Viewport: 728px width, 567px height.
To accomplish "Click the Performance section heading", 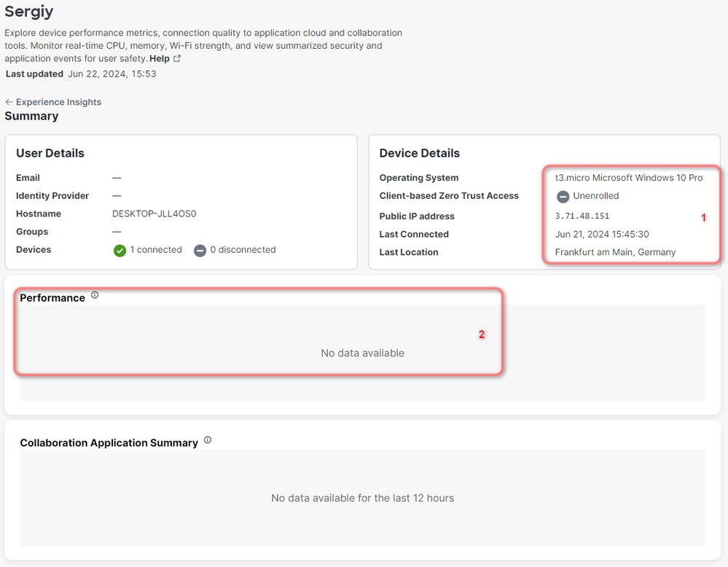I will [52, 298].
